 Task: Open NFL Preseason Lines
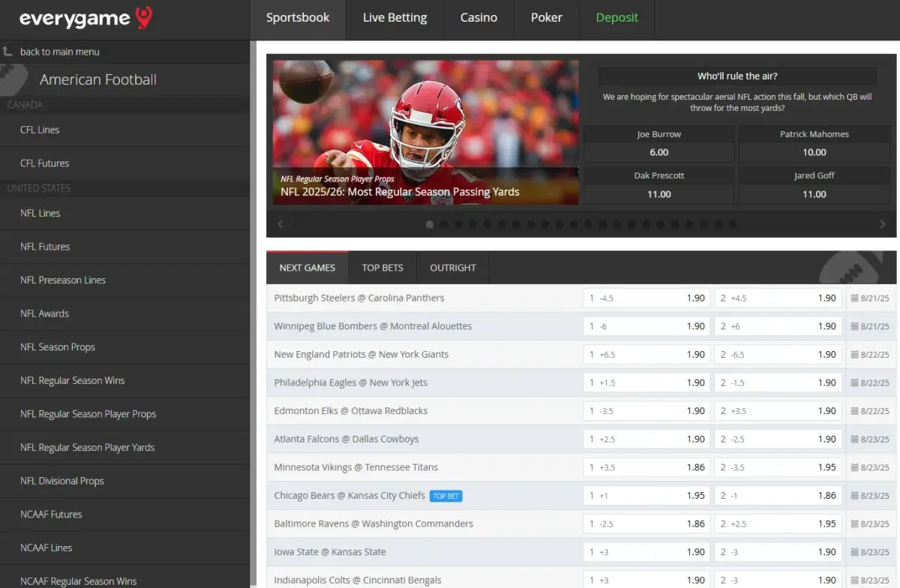(124, 280)
